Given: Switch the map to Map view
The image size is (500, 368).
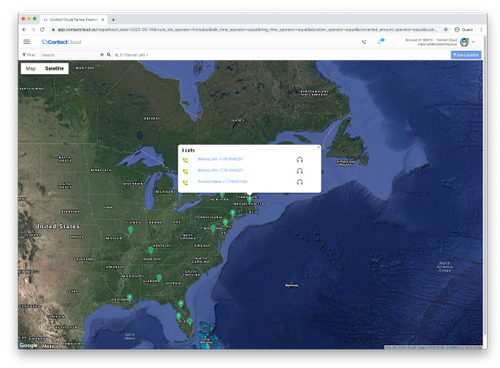Looking at the screenshot, I should (x=31, y=68).
